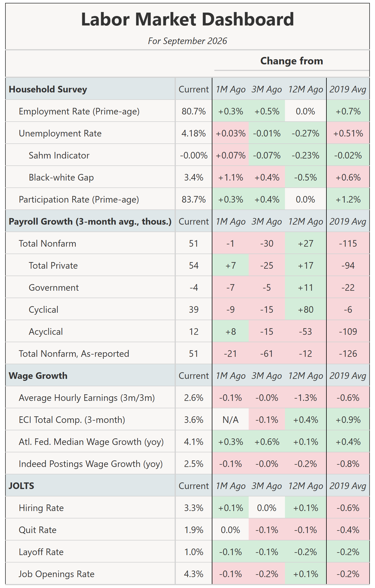Select the Total Nonfarm row label
Screen dimensions: 375x588
pos(47,243)
